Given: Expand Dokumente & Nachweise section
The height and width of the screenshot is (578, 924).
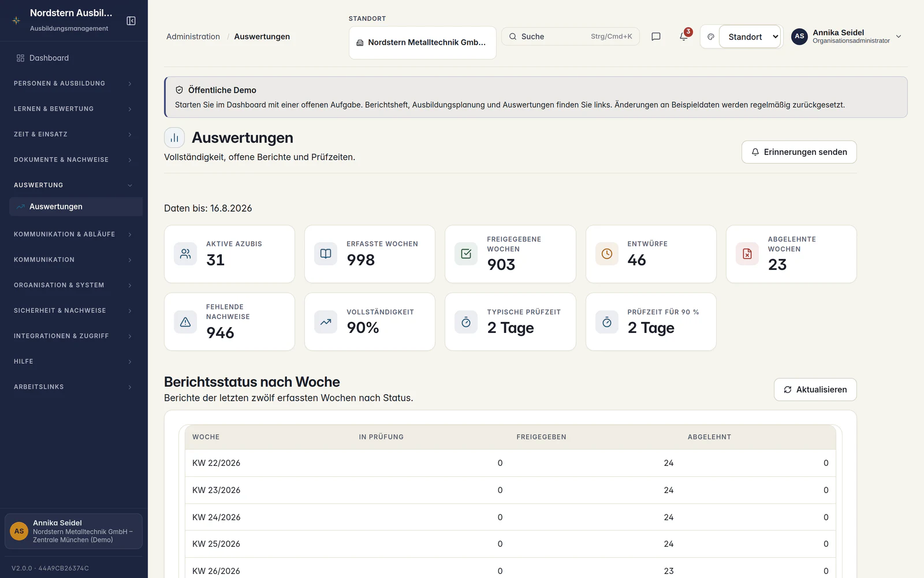Looking at the screenshot, I should [73, 160].
